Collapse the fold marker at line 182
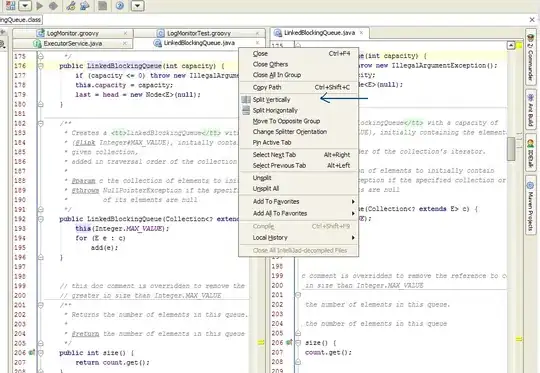The height and width of the screenshot is (373, 540). [41, 123]
